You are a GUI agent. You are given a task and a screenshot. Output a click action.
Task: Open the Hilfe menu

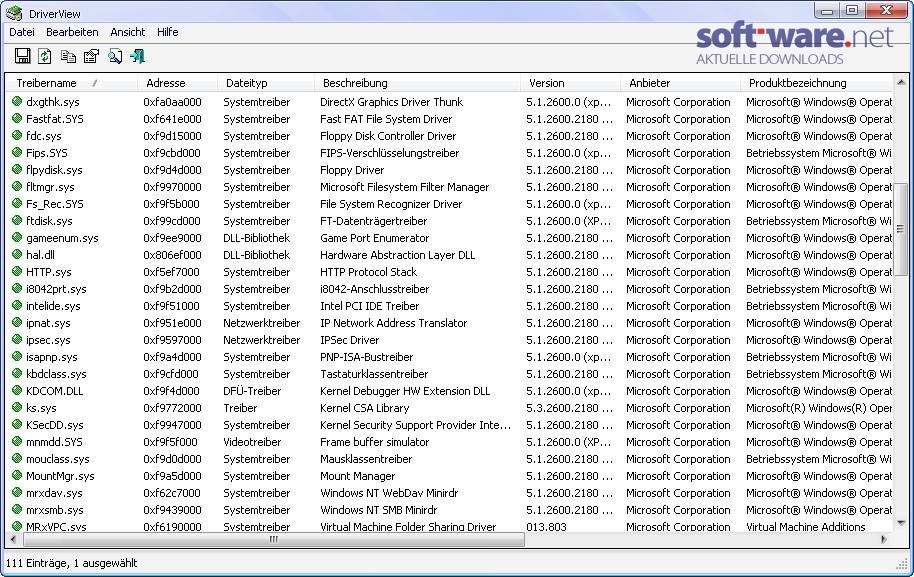(167, 32)
